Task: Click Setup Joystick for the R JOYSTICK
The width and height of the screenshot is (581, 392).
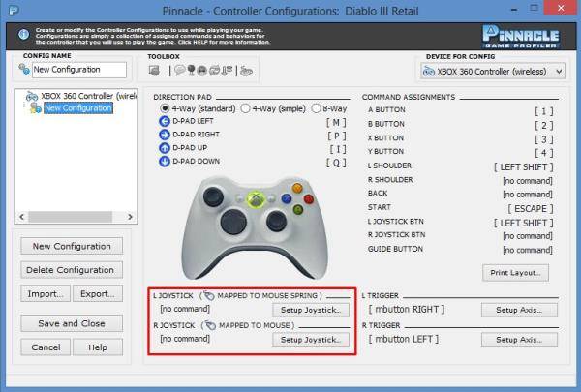Action: [311, 340]
